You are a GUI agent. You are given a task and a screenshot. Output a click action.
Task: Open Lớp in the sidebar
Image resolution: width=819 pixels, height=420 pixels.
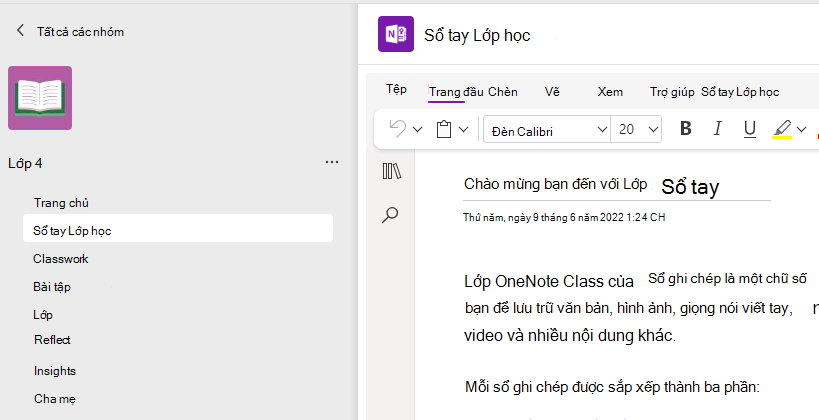pyautogui.click(x=43, y=314)
